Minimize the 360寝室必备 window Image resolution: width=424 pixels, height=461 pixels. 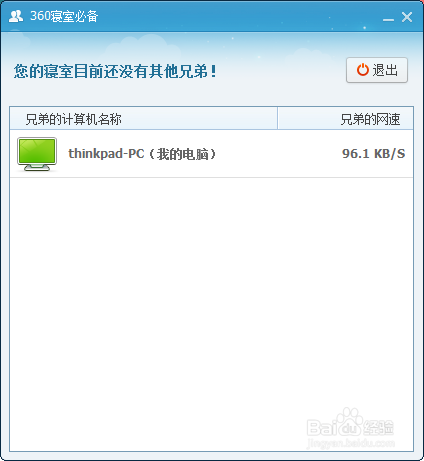(x=388, y=17)
